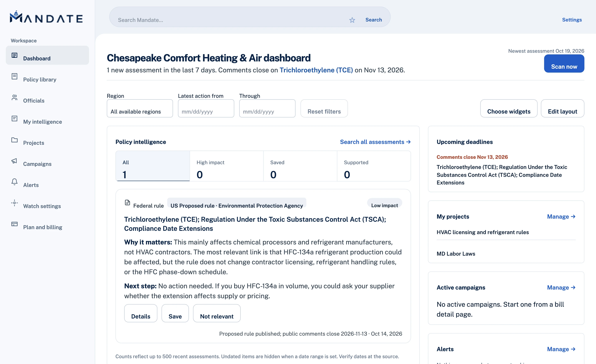Click the star icon in search bar
The height and width of the screenshot is (364, 596).
click(x=352, y=20)
